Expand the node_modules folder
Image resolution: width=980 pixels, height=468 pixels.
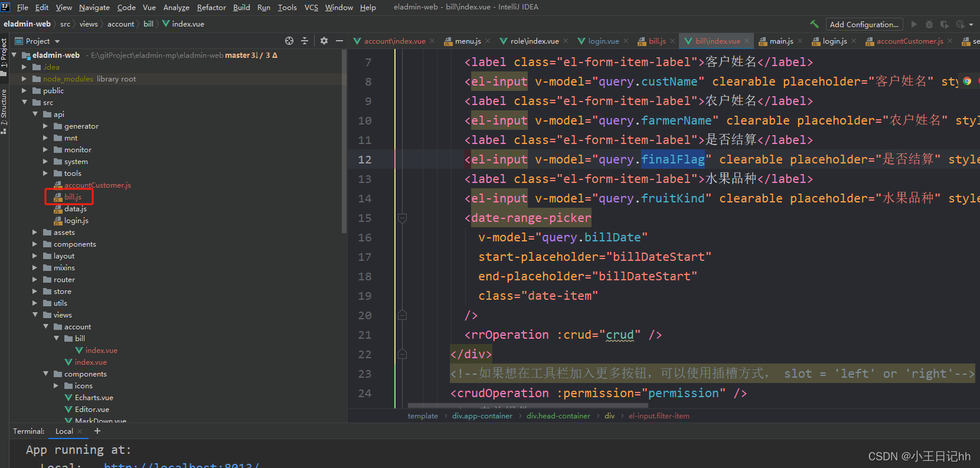click(x=24, y=78)
